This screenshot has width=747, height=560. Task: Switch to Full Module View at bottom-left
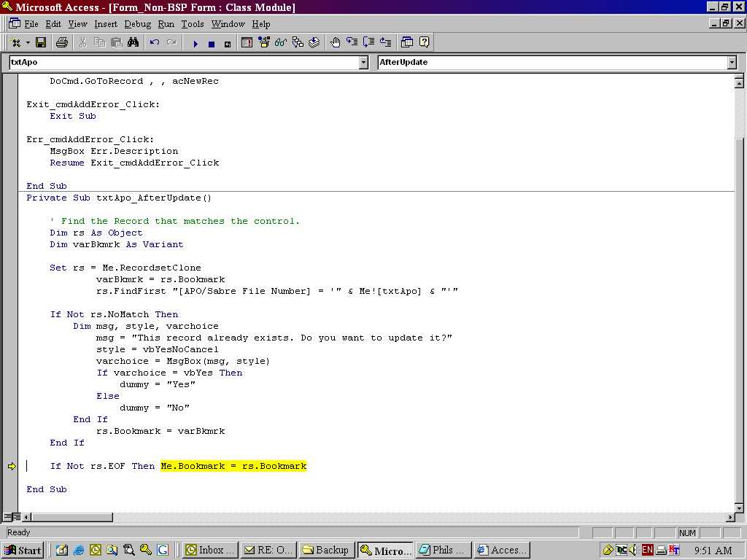coord(17,517)
